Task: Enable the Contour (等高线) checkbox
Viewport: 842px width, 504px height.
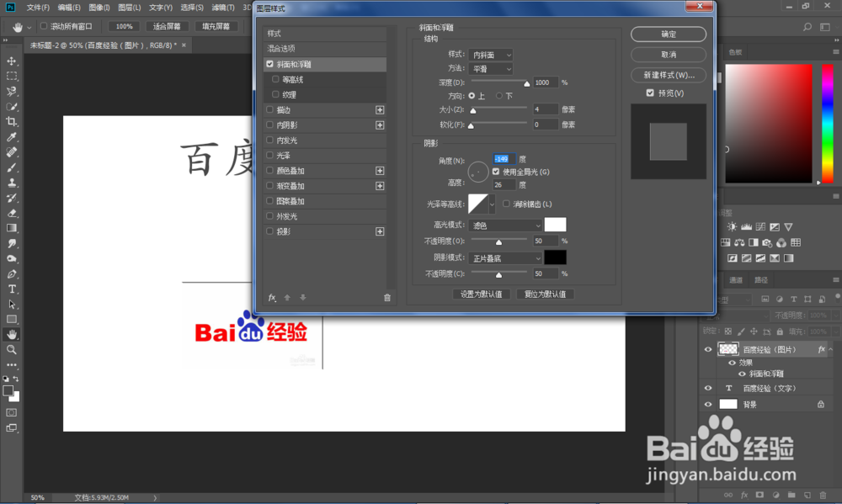Action: point(275,79)
